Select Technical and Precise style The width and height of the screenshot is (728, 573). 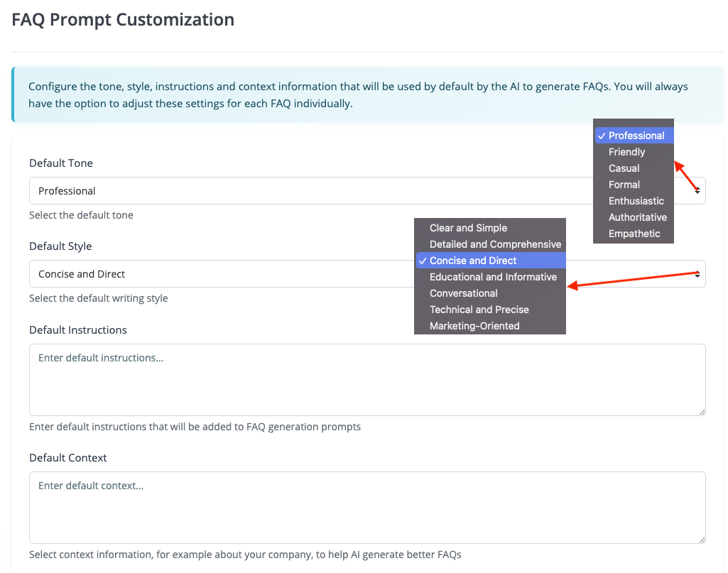(x=479, y=310)
